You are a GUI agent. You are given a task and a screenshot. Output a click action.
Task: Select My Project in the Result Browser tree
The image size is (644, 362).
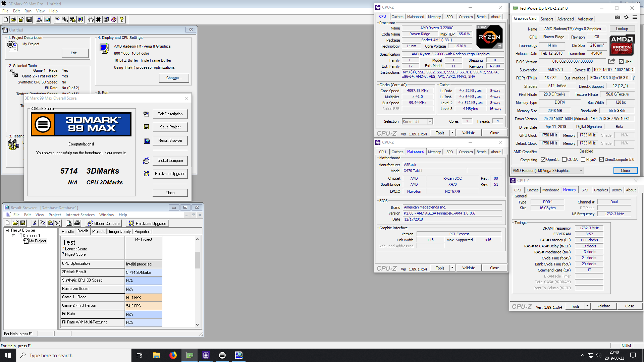click(x=38, y=241)
